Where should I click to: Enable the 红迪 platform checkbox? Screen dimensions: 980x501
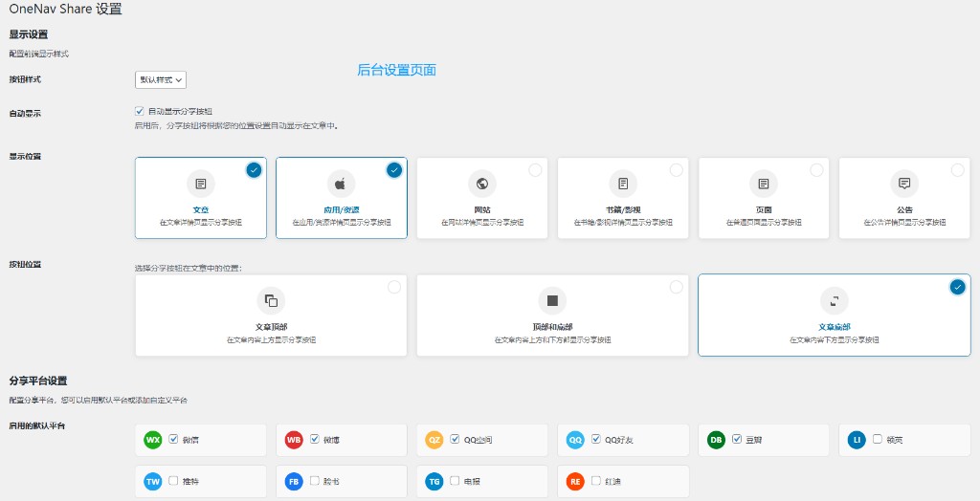coord(595,481)
